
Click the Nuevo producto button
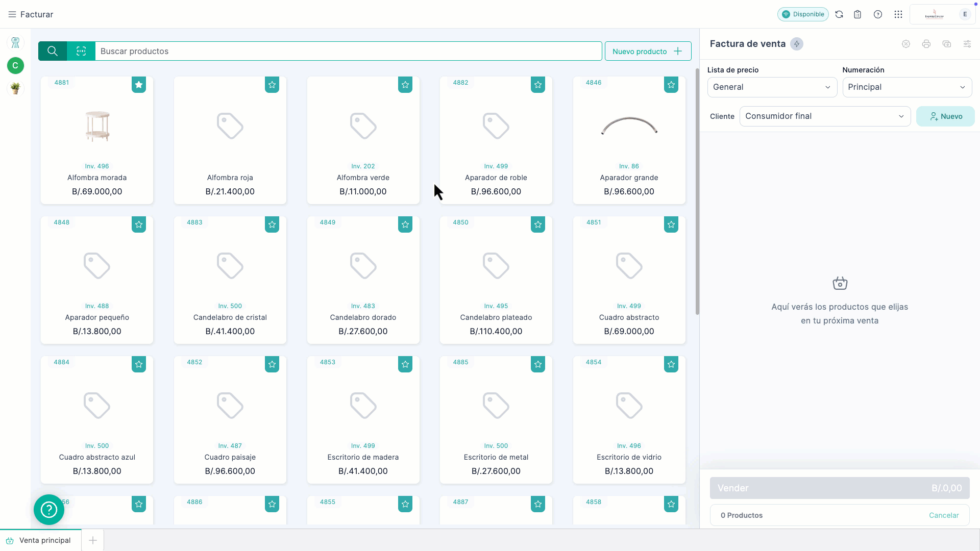tap(647, 51)
